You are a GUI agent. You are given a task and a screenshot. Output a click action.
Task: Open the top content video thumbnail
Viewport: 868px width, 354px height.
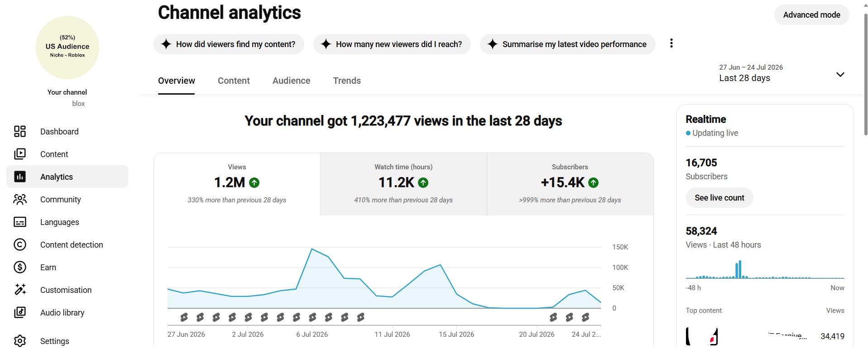click(702, 336)
